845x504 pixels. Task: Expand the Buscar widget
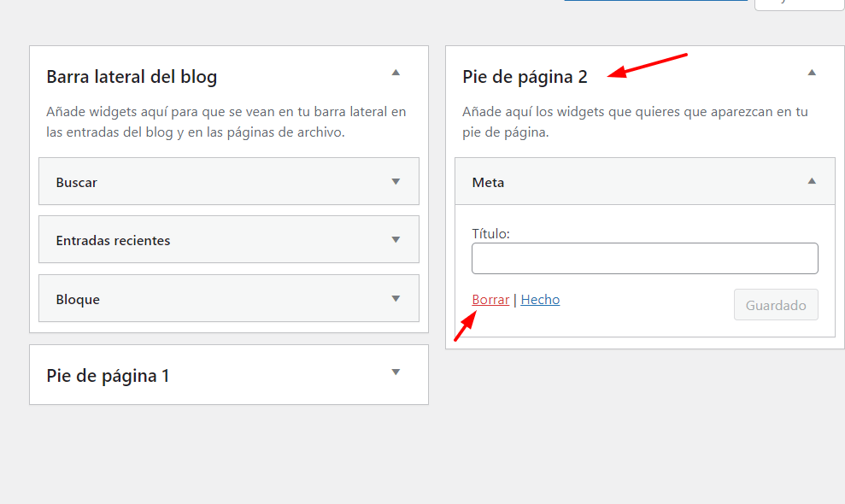coord(396,182)
